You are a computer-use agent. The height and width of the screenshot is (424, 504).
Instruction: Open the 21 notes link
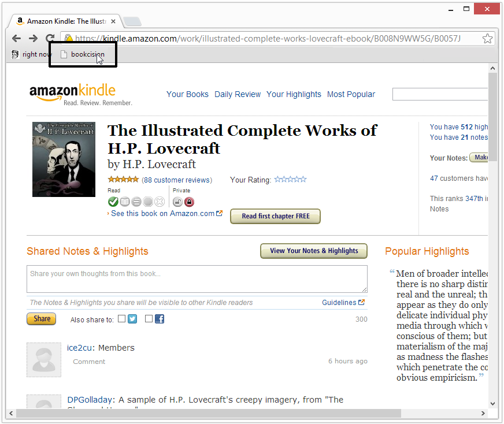click(459, 137)
